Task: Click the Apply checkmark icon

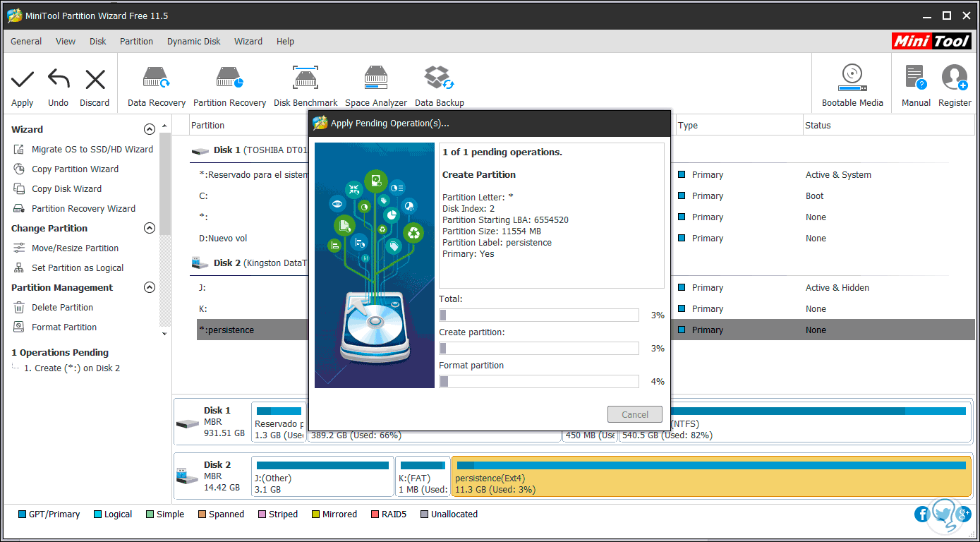Action: click(23, 80)
